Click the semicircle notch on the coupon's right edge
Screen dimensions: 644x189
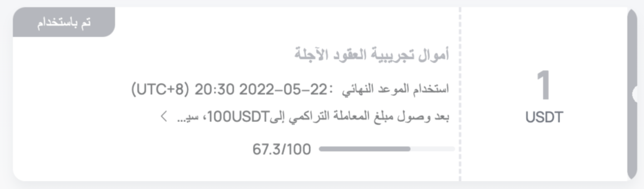[635, 94]
